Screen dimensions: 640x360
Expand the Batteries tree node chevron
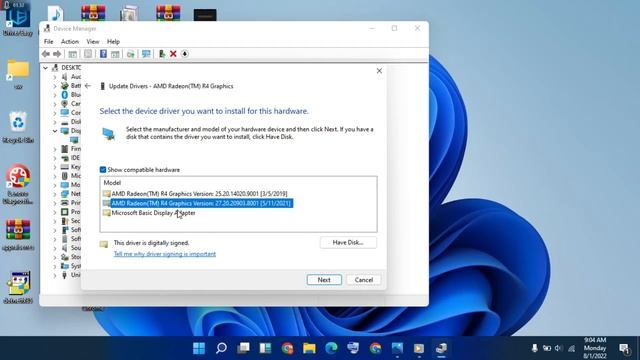coord(55,86)
